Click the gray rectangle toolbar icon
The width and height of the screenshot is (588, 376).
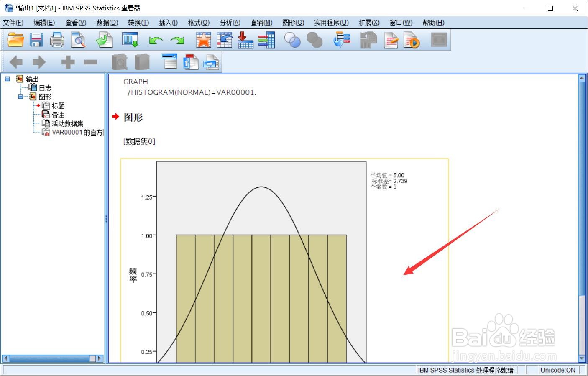pos(439,40)
